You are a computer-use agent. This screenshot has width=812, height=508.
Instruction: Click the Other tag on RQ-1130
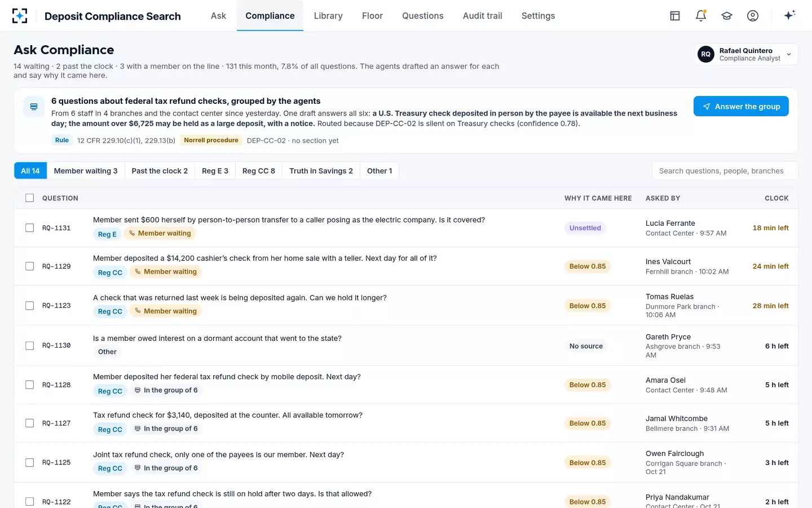pyautogui.click(x=107, y=352)
